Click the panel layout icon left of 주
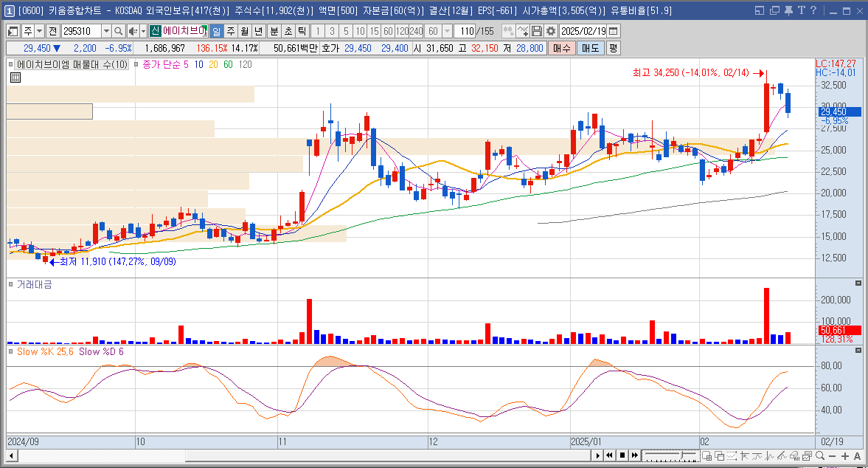868x468 pixels. [x=13, y=31]
